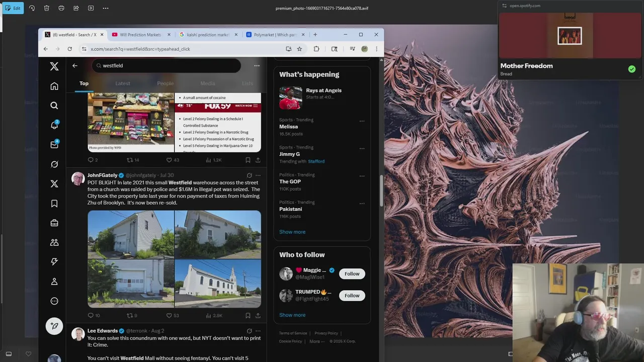Like the FOX59 post with 43 likes
This screenshot has height=362, width=644.
pyautogui.click(x=173, y=160)
